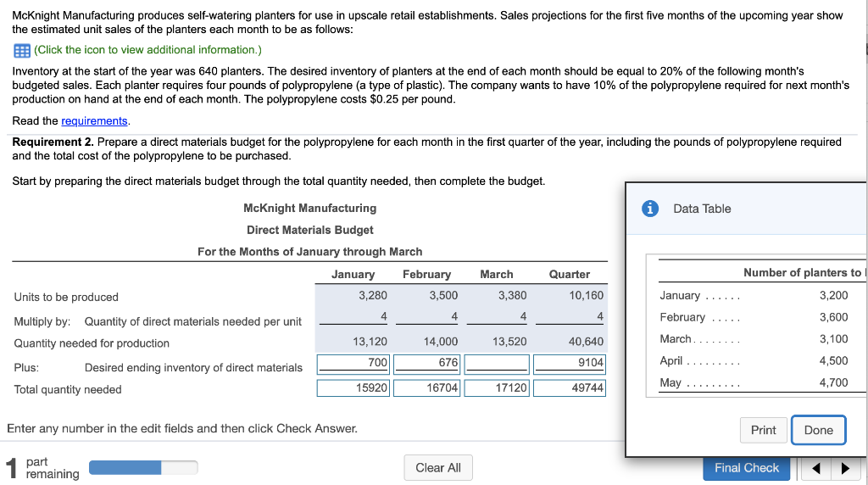Click the 'Direct Materials Budget' heading
This screenshot has width=868, height=485.
[x=310, y=230]
